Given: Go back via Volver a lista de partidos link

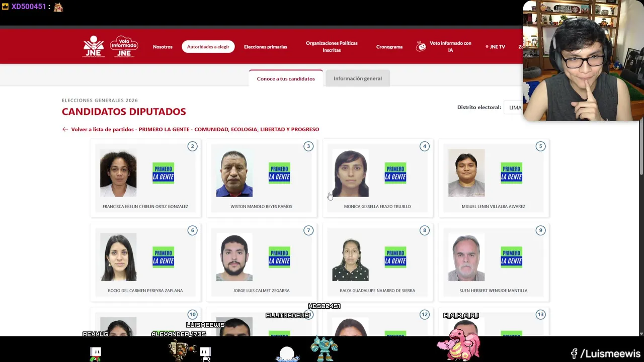Looking at the screenshot, I should [195, 129].
